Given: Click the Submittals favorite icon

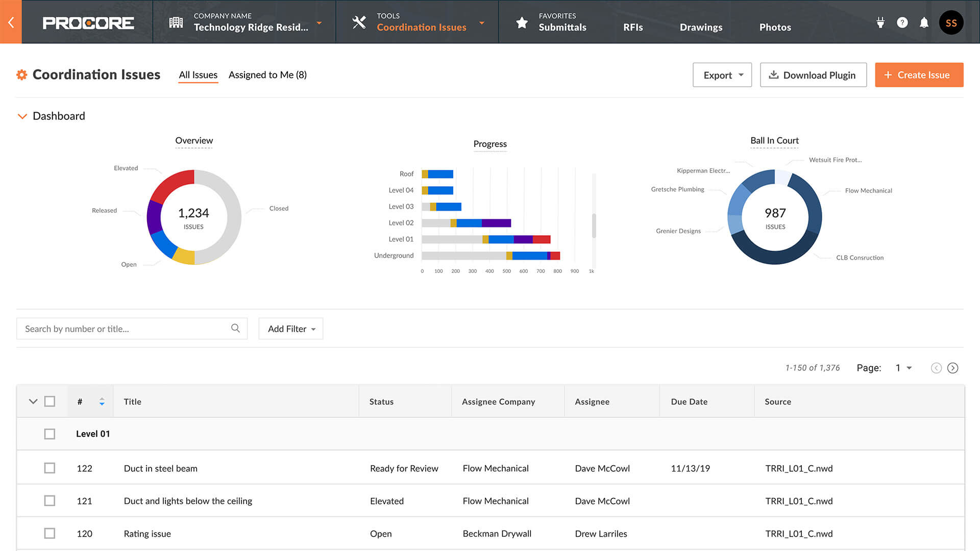Looking at the screenshot, I should (x=522, y=22).
